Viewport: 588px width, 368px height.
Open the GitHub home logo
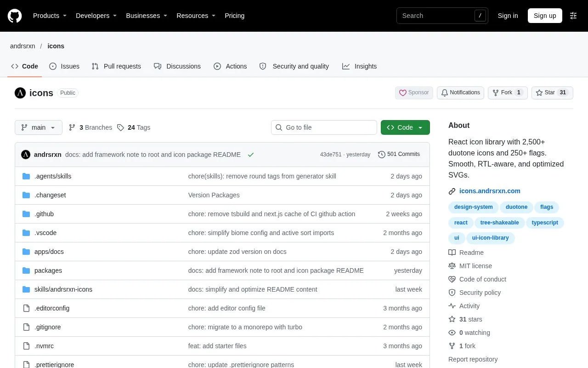(15, 16)
